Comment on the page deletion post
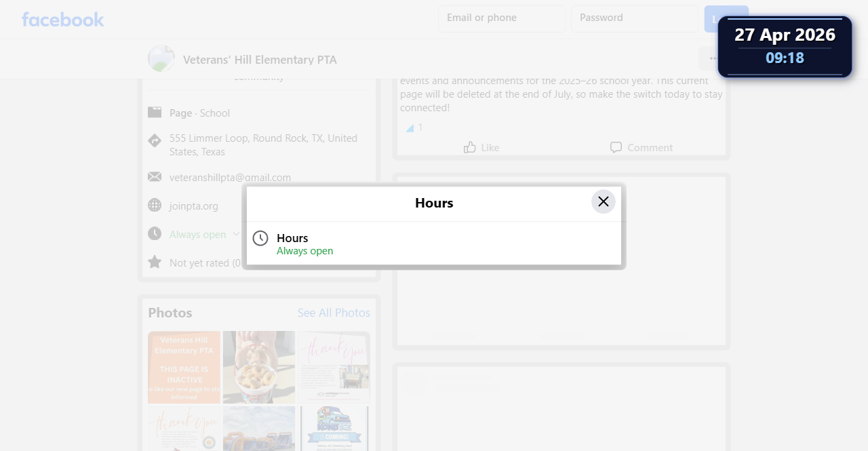The image size is (868, 451). pyautogui.click(x=641, y=147)
